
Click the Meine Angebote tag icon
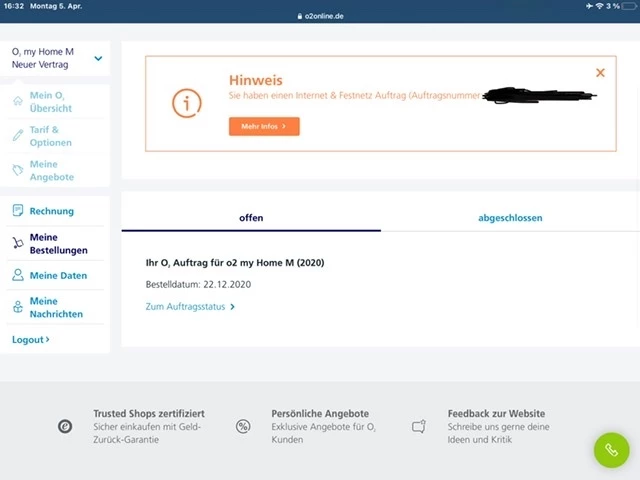[x=18, y=170]
